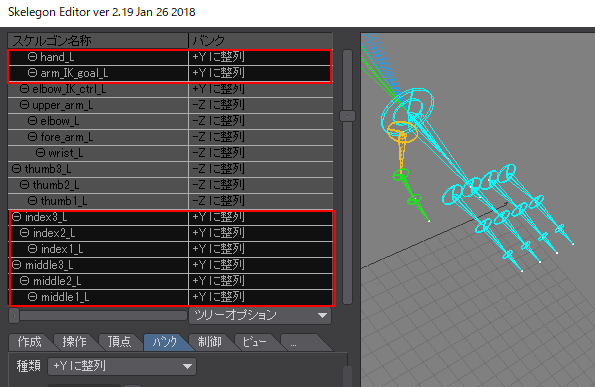
Task: Collapse the fore_arm_L node
Action: (32, 137)
